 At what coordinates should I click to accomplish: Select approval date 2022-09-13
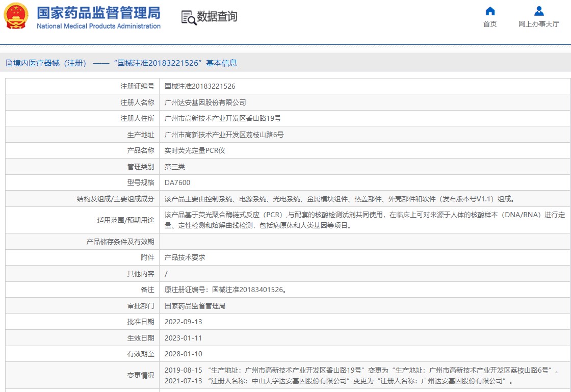pyautogui.click(x=183, y=322)
